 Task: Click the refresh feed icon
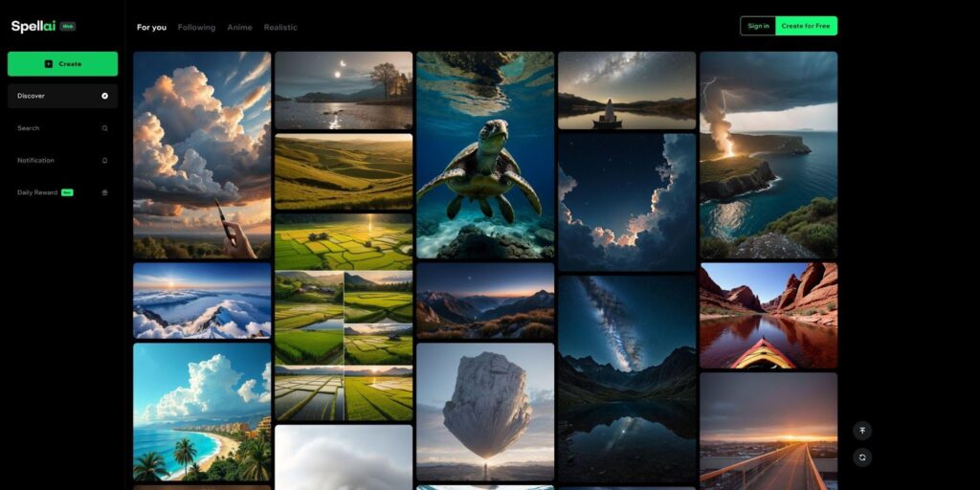pos(862,457)
